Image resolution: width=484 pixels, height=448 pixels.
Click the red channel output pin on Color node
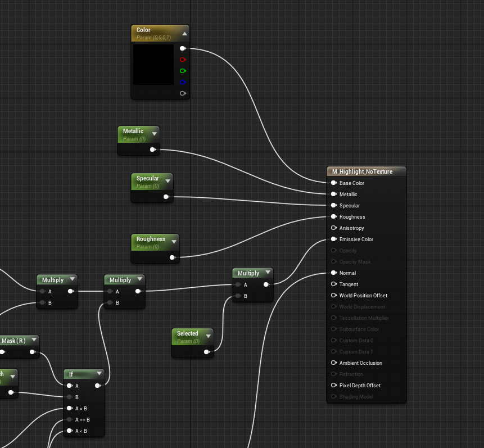[x=183, y=60]
